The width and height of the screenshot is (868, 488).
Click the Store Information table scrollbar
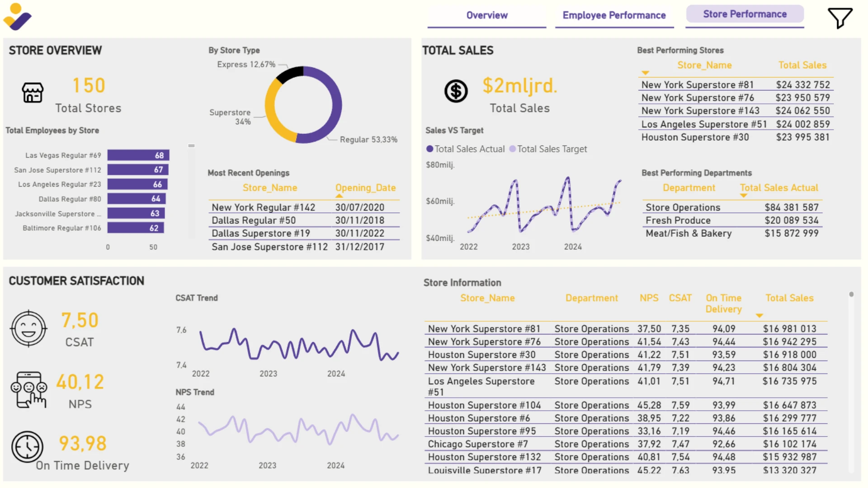tap(851, 382)
